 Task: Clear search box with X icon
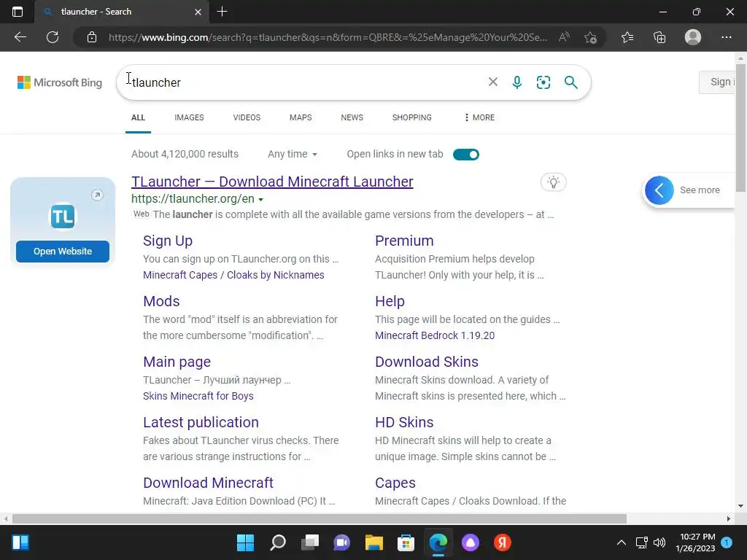pos(493,82)
